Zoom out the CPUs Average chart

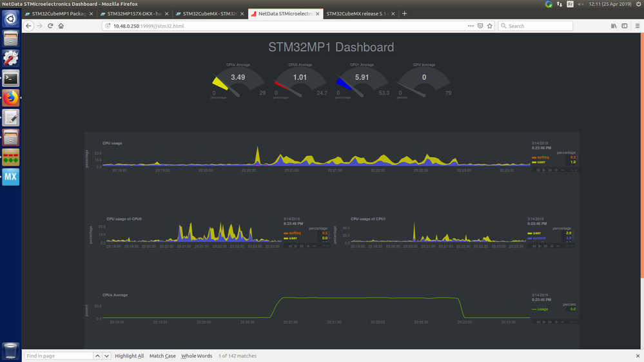562,322
